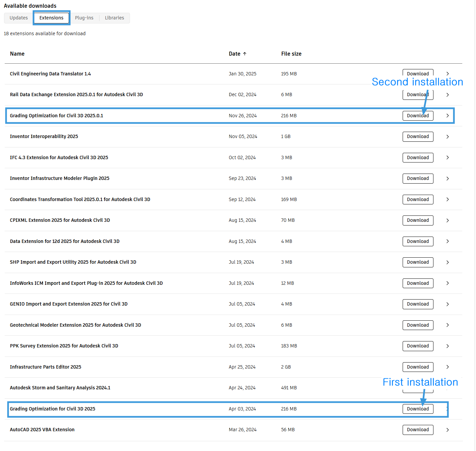The width and height of the screenshot is (476, 451).
Task: Download Coordinates Transformation Tool 2025.0.1
Action: coord(418,199)
